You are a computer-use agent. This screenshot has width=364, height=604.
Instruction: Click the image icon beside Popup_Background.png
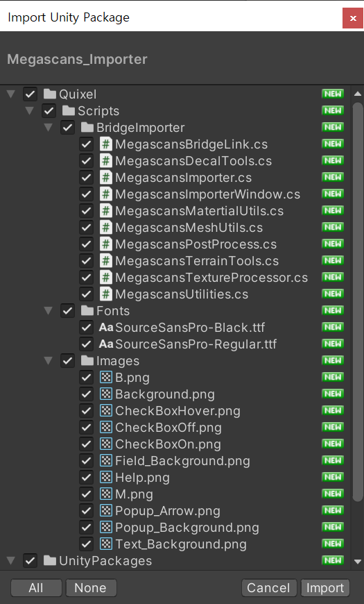(106, 528)
